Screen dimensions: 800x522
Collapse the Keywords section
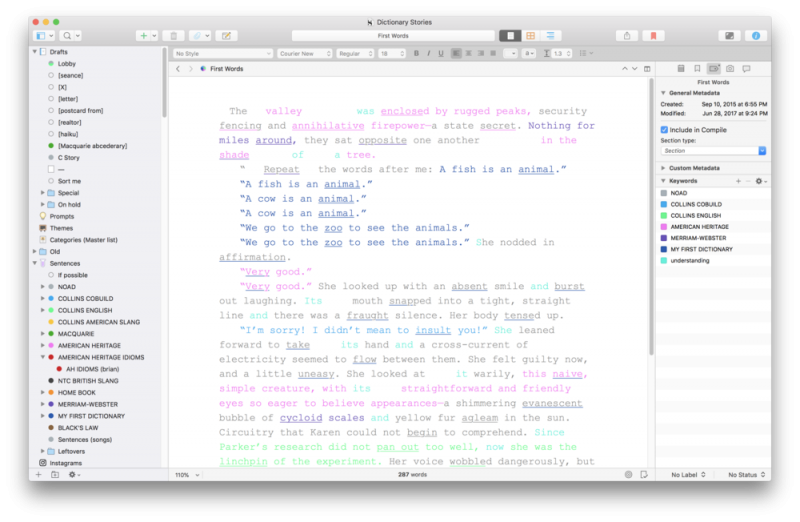[x=663, y=181]
